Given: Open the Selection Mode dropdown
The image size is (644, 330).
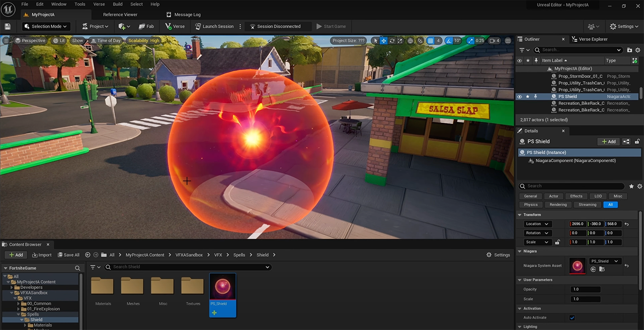Looking at the screenshot, I should [45, 26].
